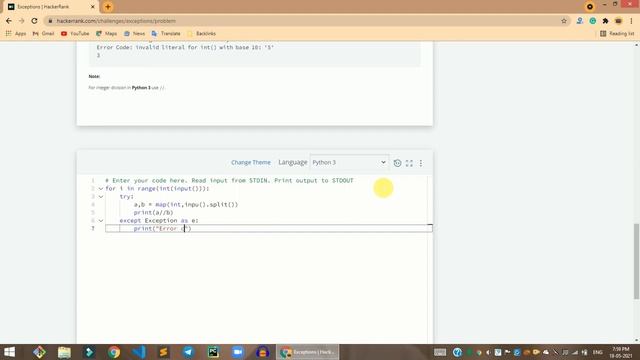Screen dimensions: 640x360
Task: Open Visual Studio Code from taskbar
Action: click(x=139, y=352)
